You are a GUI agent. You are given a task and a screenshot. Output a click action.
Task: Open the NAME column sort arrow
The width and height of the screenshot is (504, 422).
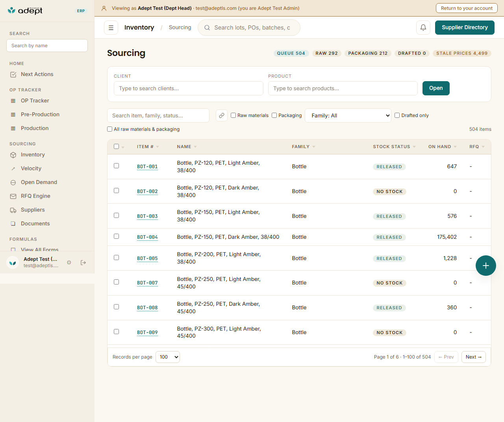tap(195, 147)
